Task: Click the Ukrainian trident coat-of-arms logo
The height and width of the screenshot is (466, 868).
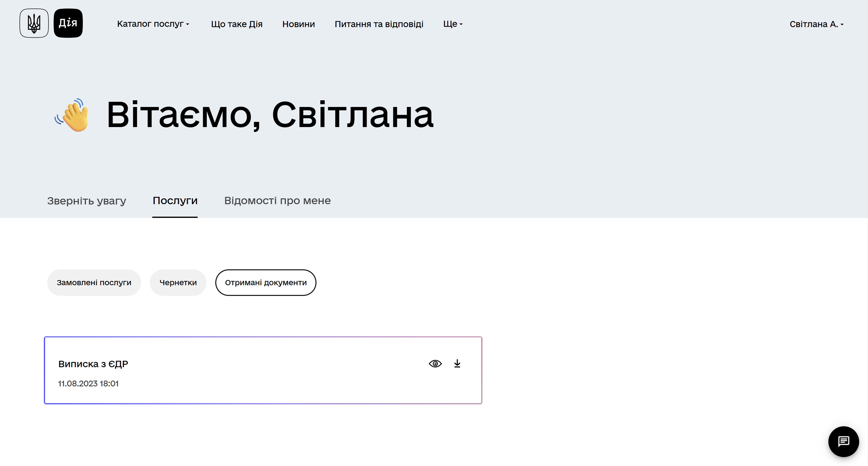Action: tap(34, 23)
